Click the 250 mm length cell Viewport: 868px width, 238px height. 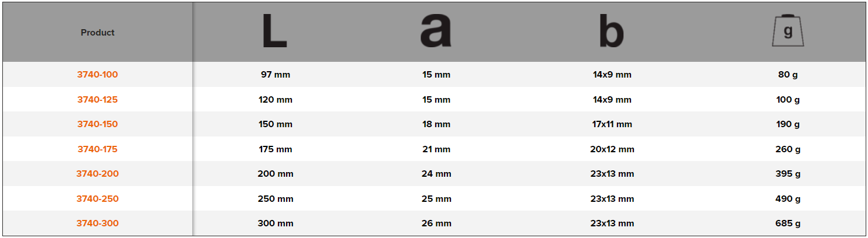tap(276, 199)
